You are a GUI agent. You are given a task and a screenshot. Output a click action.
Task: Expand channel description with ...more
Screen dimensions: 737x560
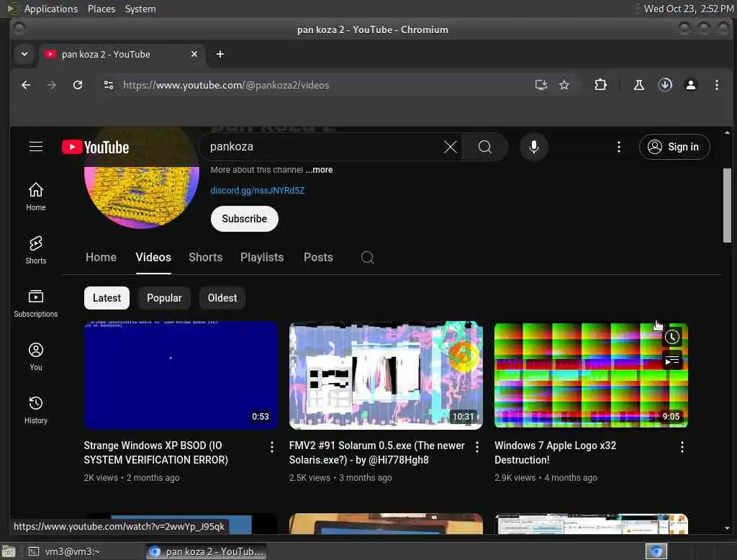(319, 170)
